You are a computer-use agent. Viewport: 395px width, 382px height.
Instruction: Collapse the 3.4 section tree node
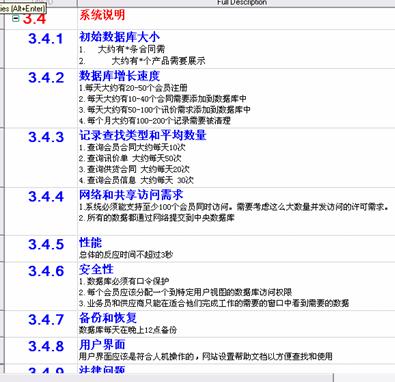tap(16, 18)
